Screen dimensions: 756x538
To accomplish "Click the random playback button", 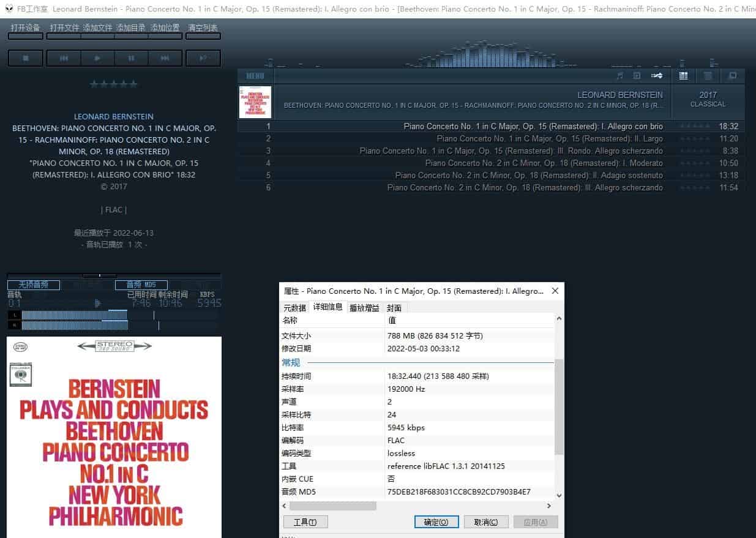I will pos(203,58).
